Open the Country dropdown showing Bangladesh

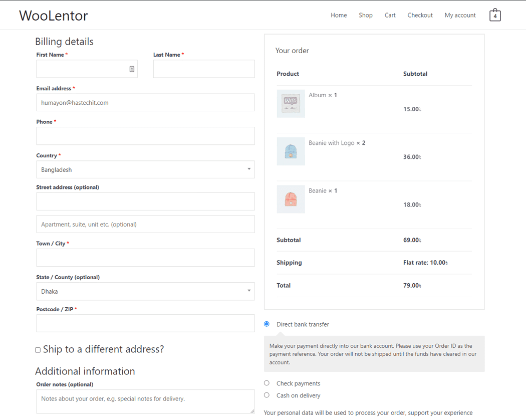[145, 169]
